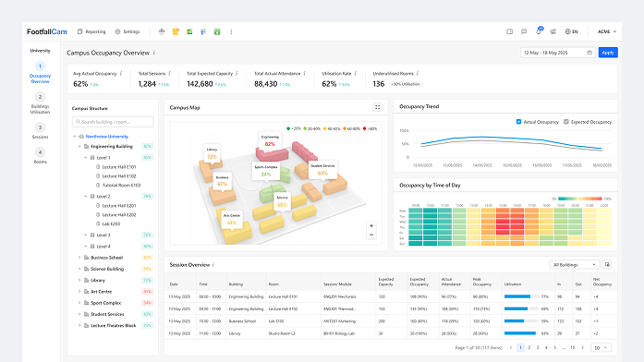Image resolution: width=644 pixels, height=362 pixels.
Task: Zoom in on the campus map
Action: click(371, 225)
